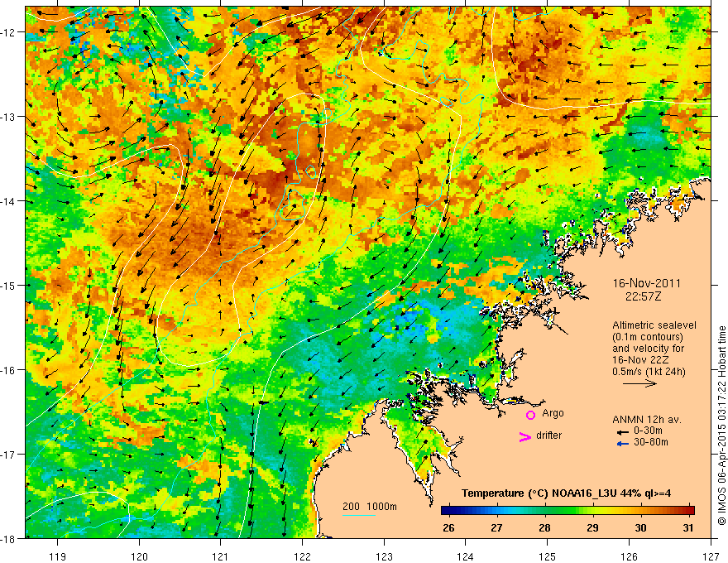Click the 119 longitude axis label

pyautogui.click(x=58, y=557)
